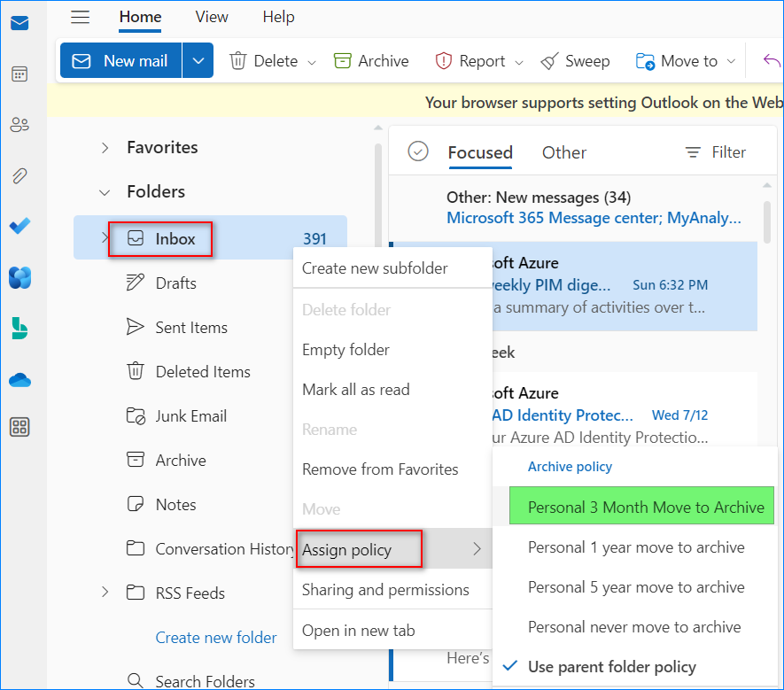Choose Empty folder from context menu

point(392,350)
